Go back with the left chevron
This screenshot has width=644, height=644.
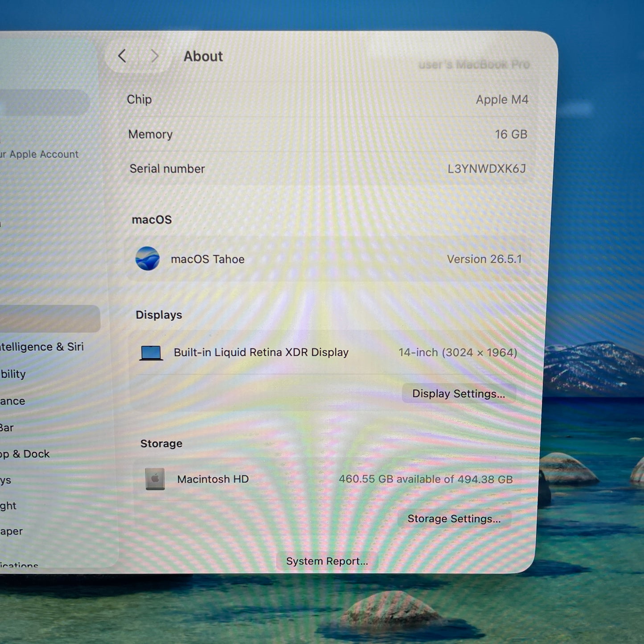(122, 56)
